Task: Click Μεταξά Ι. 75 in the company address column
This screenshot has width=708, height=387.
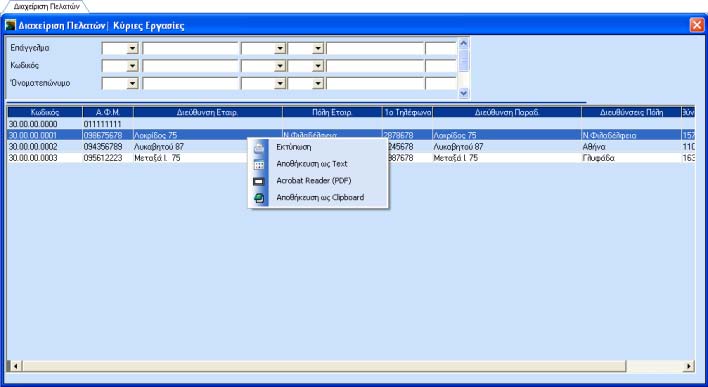Action: pyautogui.click(x=157, y=158)
